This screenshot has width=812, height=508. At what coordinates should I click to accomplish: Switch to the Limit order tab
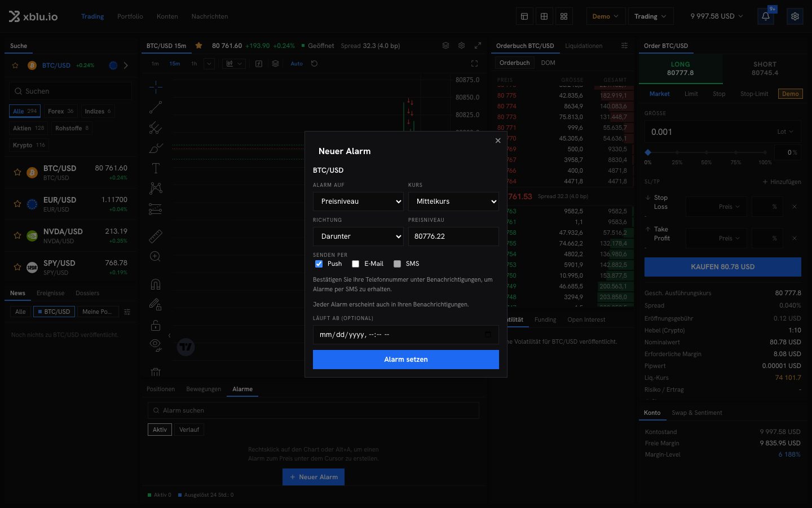(691, 94)
